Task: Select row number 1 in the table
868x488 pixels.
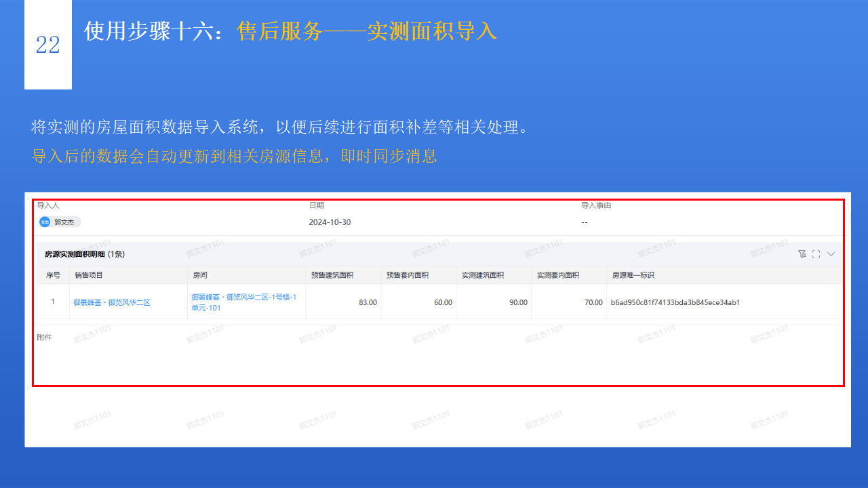Action: click(x=52, y=302)
